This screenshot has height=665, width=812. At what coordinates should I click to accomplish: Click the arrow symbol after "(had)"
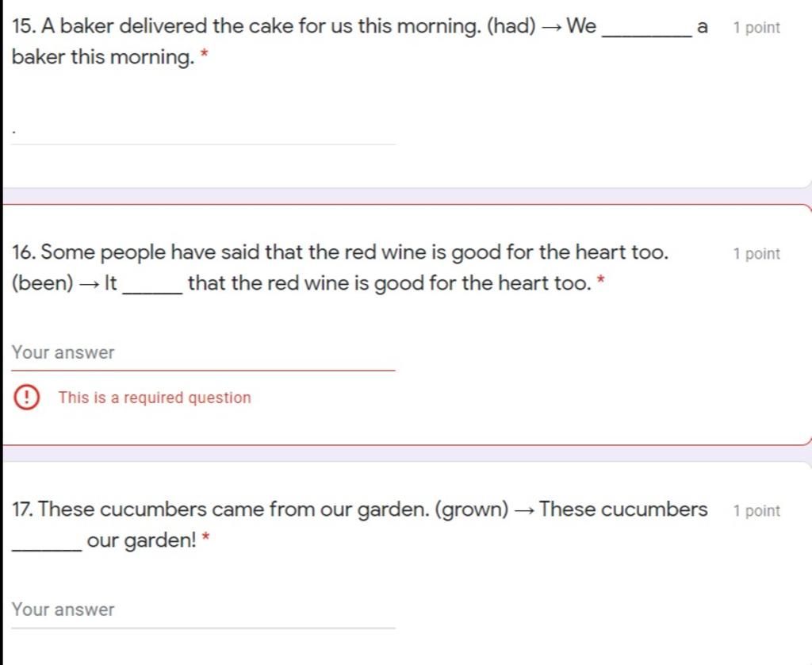[552, 27]
